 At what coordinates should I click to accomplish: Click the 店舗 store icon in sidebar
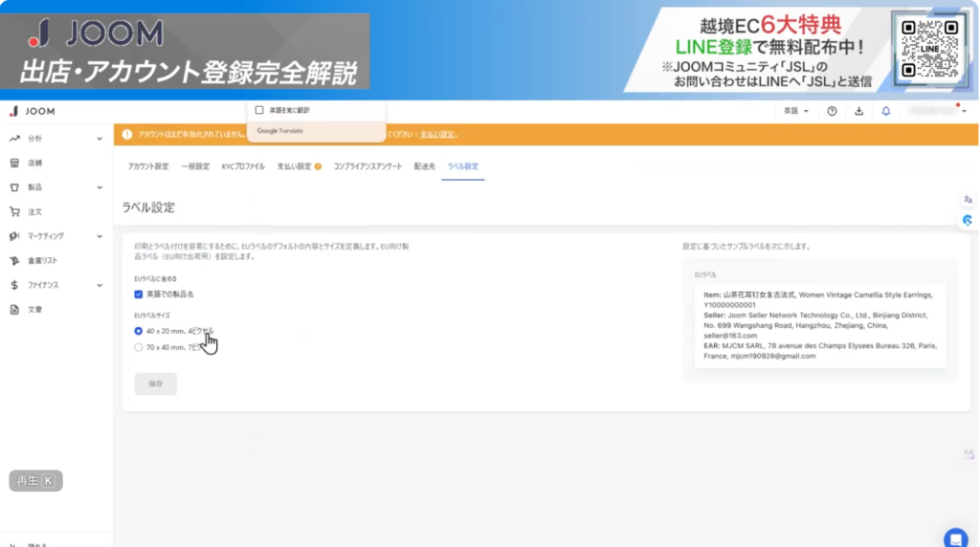point(14,163)
